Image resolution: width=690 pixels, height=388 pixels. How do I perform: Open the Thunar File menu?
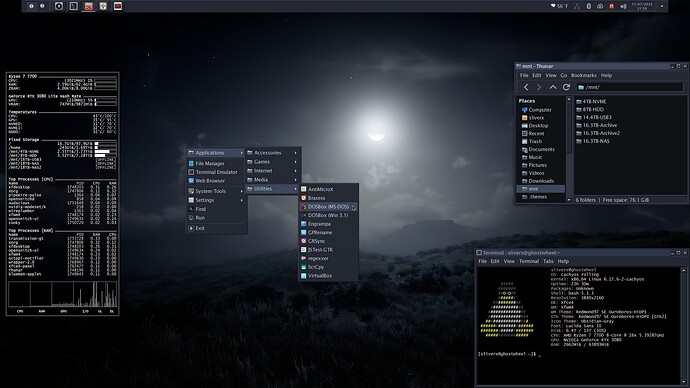tap(524, 75)
